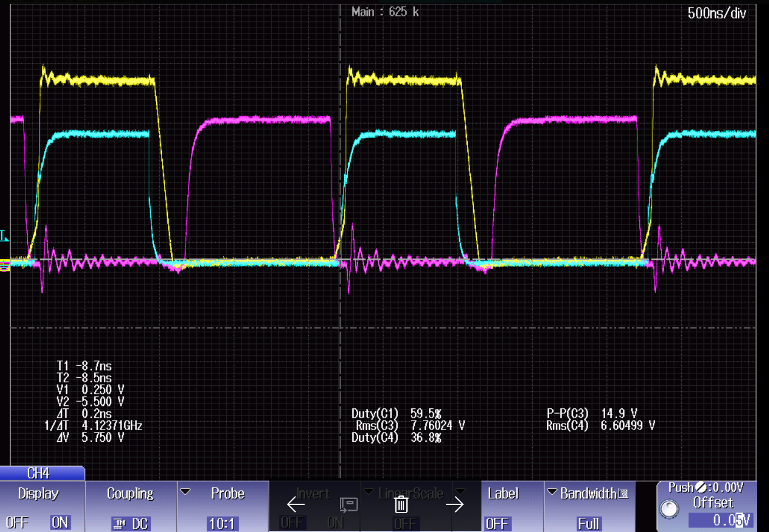
Task: Select the Full bandwidth value
Action: tap(589, 523)
